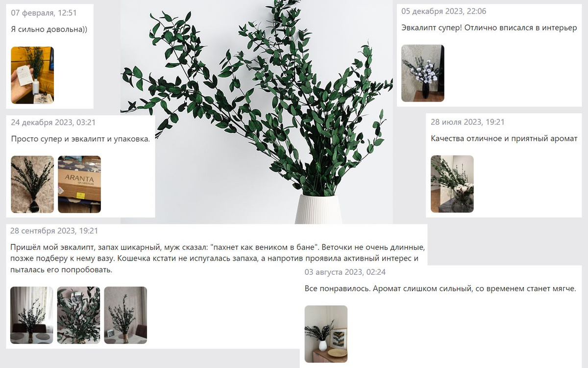
Task: Open first photo in the 28 сентября review
Action: (x=32, y=315)
